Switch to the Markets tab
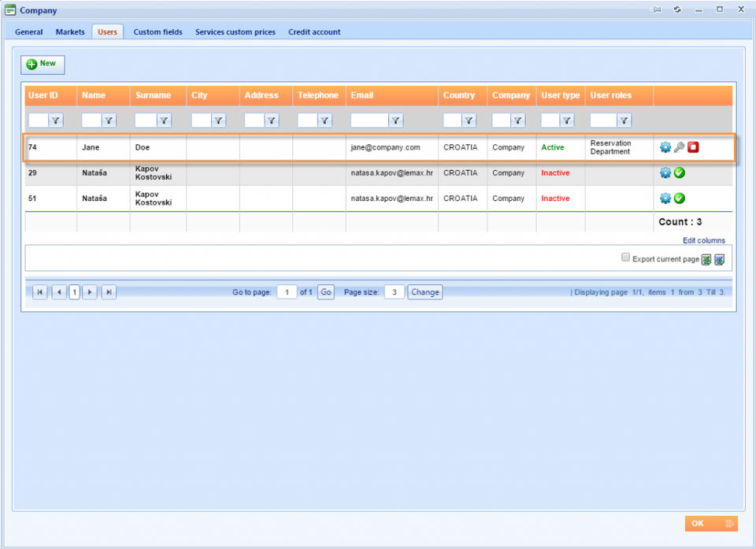This screenshot has width=756, height=549. tap(70, 32)
